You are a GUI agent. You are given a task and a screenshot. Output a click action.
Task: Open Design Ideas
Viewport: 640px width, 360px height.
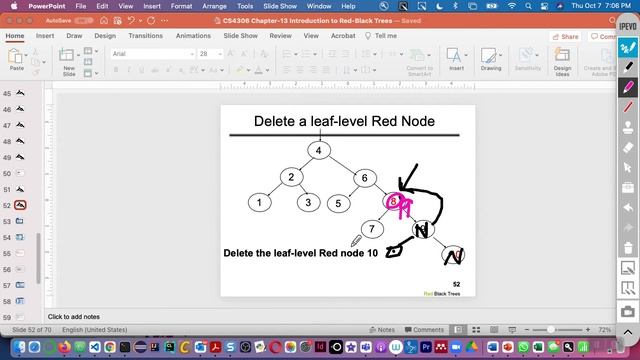click(562, 61)
